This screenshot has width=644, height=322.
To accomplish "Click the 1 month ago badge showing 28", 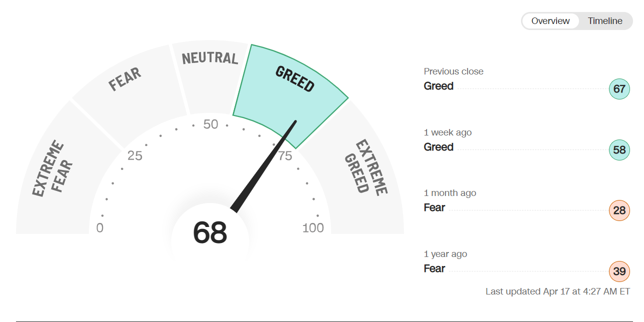I will 619,210.
